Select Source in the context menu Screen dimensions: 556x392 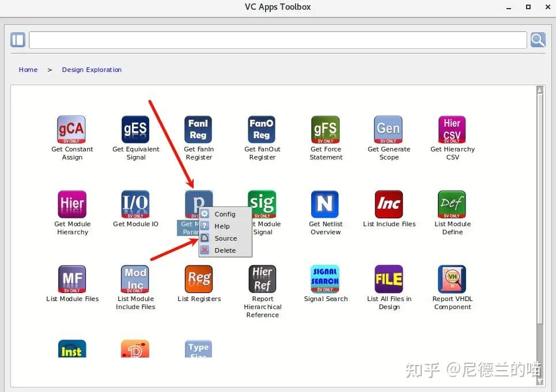pyautogui.click(x=225, y=238)
